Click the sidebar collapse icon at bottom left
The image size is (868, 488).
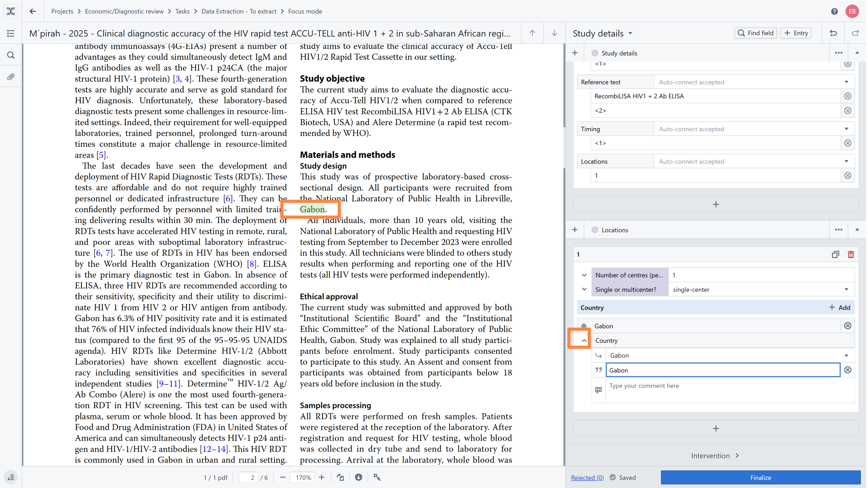click(11, 477)
